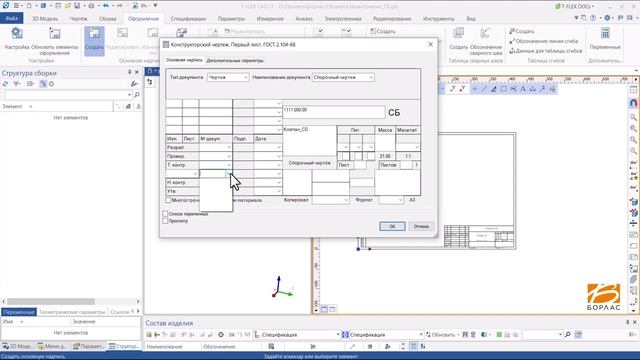Image resolution: width=640 pixels, height=360 pixels.
Task: Click the 3D Модель bottom panel tab
Action: pyautogui.click(x=18, y=346)
